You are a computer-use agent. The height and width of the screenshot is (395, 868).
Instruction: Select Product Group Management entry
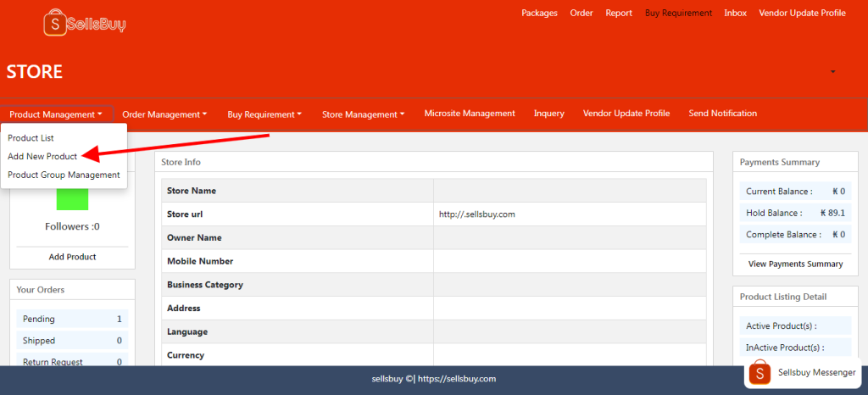[64, 175]
